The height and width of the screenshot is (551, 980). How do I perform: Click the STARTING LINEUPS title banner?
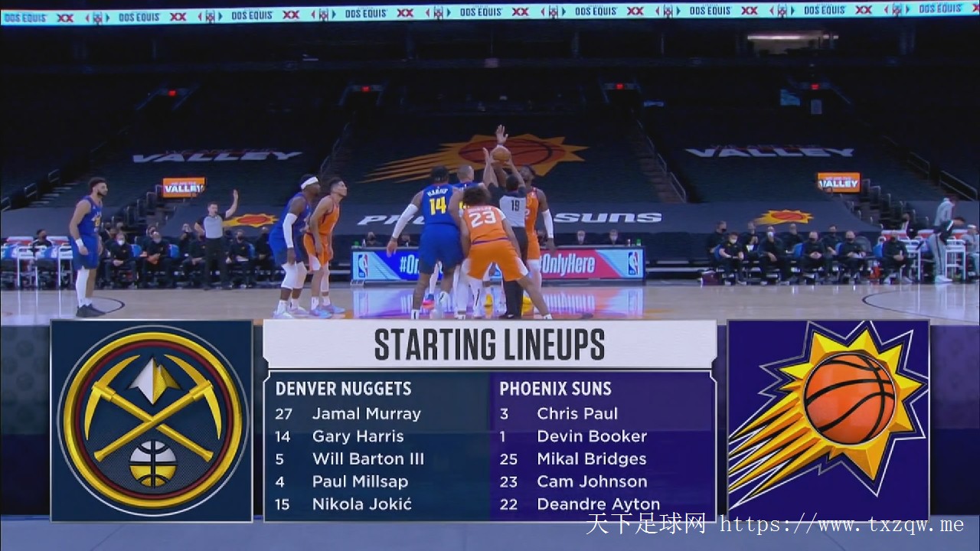pos(489,344)
